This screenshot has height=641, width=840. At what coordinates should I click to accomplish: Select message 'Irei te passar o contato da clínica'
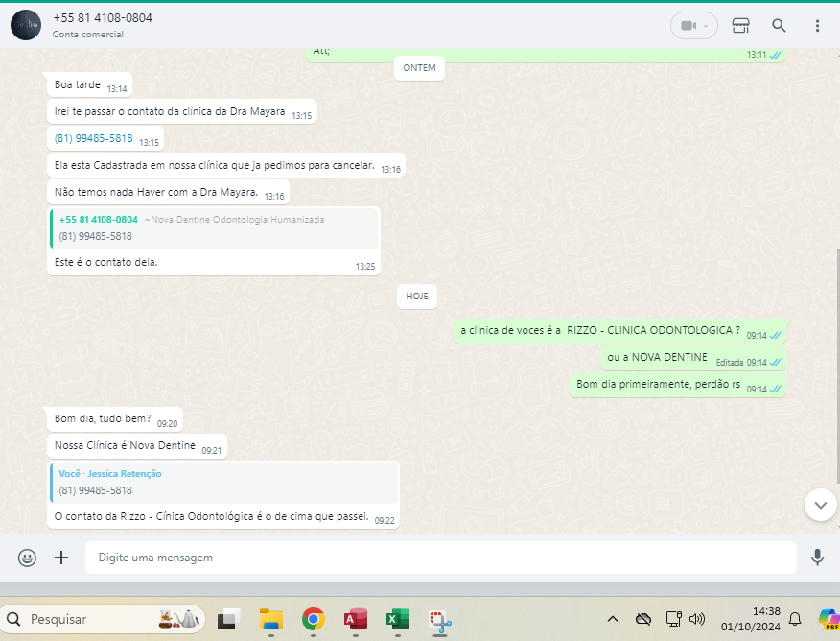tap(182, 112)
